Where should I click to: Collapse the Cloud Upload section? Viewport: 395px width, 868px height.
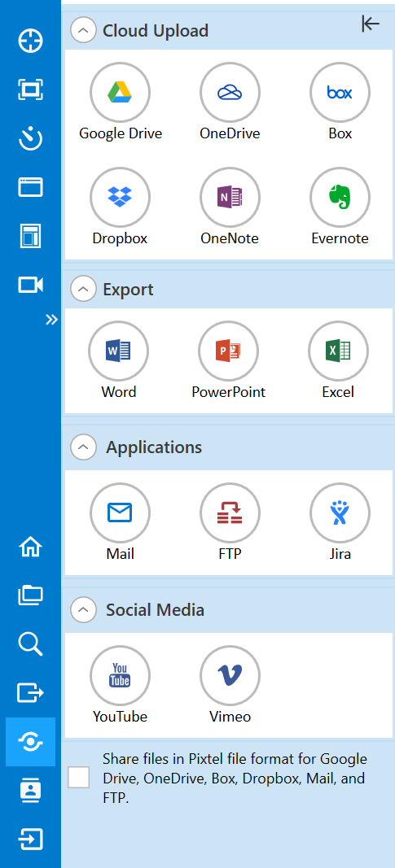tap(83, 30)
